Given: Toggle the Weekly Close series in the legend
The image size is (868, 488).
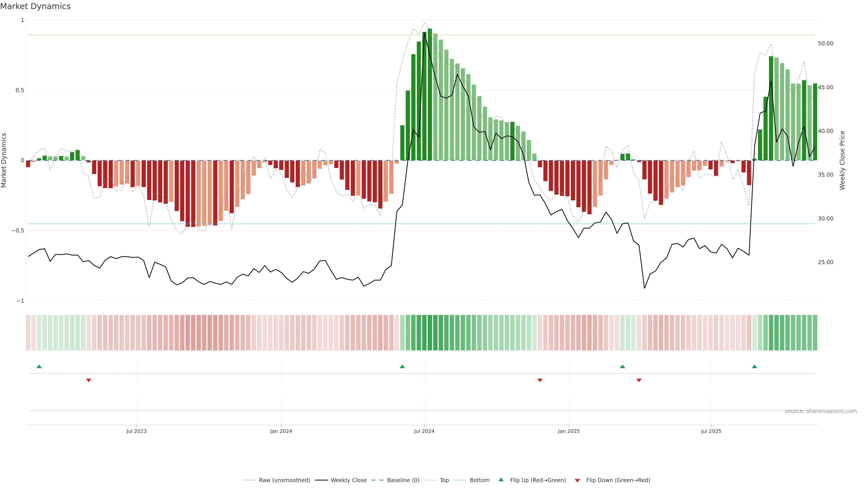Looking at the screenshot, I should click(348, 480).
